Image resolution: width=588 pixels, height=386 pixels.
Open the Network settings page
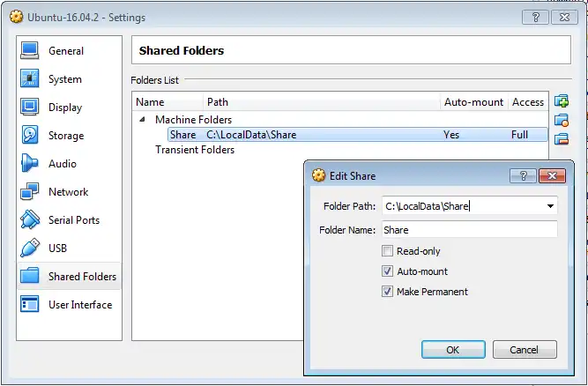[70, 191]
